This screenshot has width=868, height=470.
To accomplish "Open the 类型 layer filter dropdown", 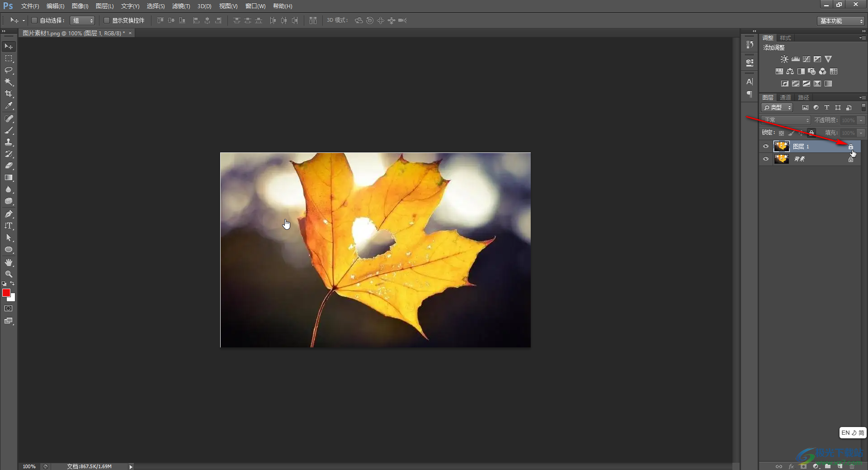I will pyautogui.click(x=777, y=108).
